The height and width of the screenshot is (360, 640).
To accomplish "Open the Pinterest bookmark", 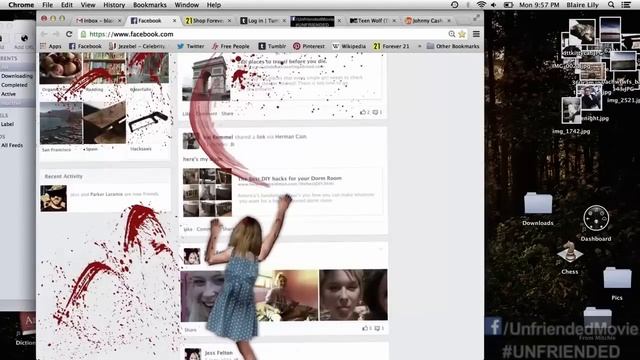I will click(309, 46).
